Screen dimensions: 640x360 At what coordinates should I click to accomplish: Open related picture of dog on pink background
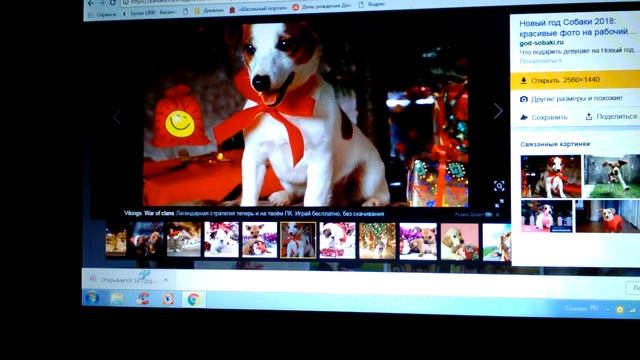click(x=547, y=216)
